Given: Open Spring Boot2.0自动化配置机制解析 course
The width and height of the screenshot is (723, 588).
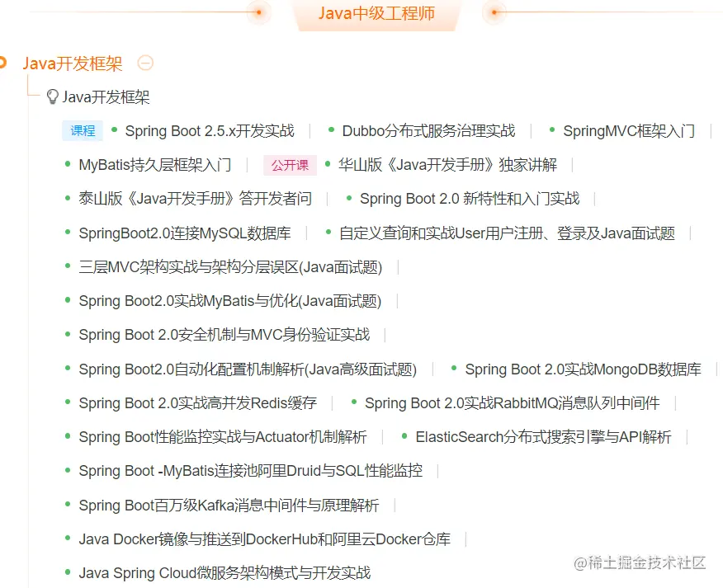Looking at the screenshot, I should 248,369.
